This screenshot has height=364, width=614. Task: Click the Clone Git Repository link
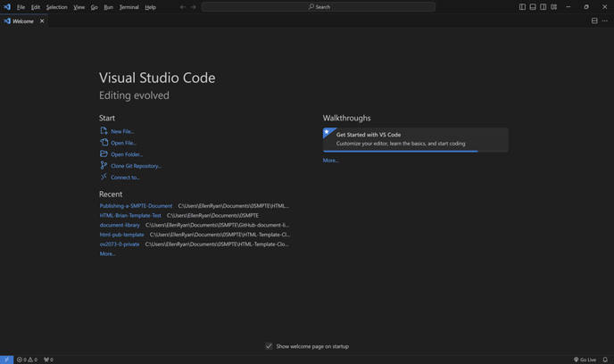click(x=136, y=166)
